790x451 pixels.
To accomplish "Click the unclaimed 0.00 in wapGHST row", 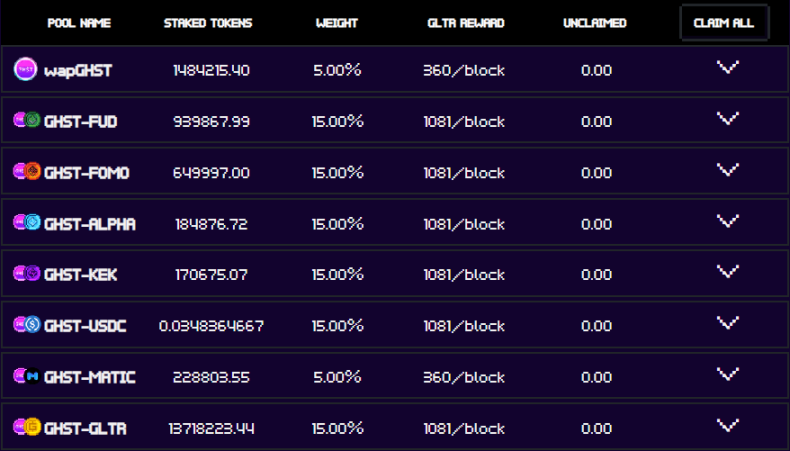I will (597, 70).
